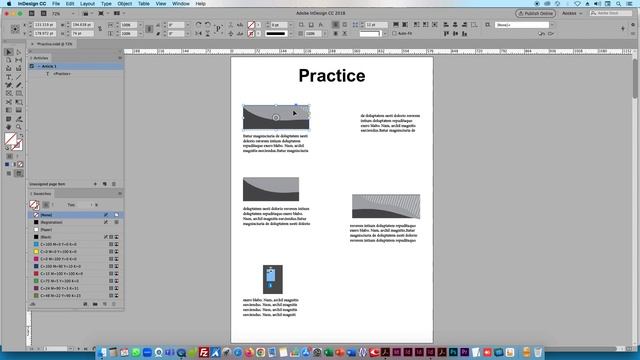Switch to Normal view mode button

(x=9, y=173)
